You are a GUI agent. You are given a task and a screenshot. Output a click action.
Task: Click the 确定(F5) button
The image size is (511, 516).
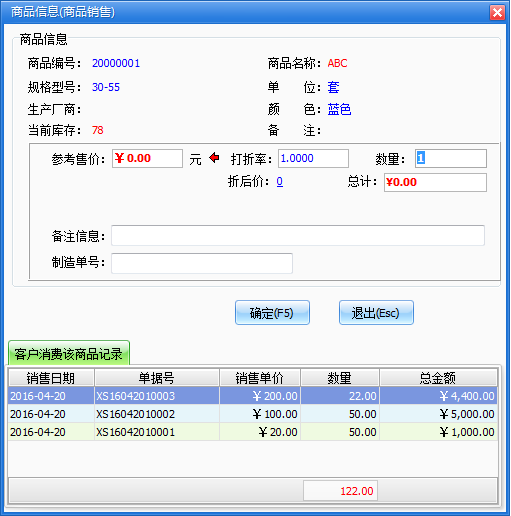click(x=272, y=313)
